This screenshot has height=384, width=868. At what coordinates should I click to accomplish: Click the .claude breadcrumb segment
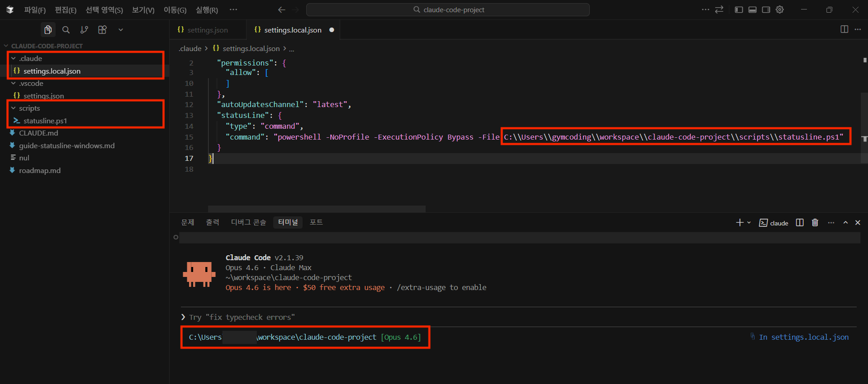pos(190,48)
